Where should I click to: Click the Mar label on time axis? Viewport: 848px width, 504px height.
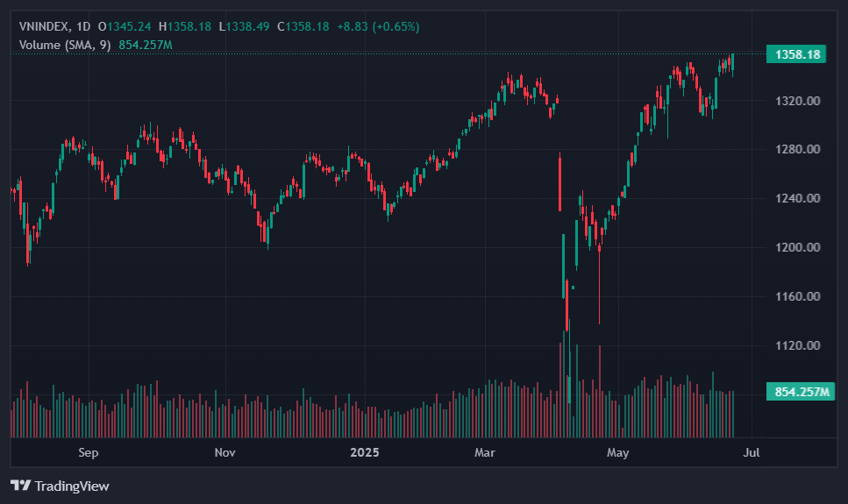[484, 452]
